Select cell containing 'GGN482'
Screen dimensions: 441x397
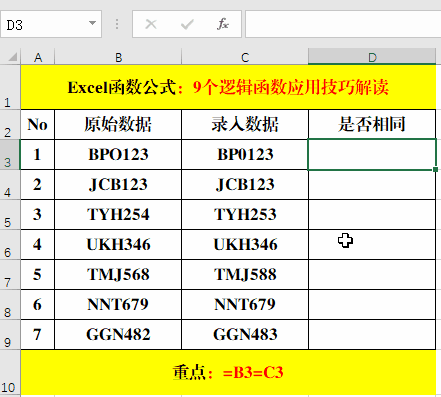[118, 334]
